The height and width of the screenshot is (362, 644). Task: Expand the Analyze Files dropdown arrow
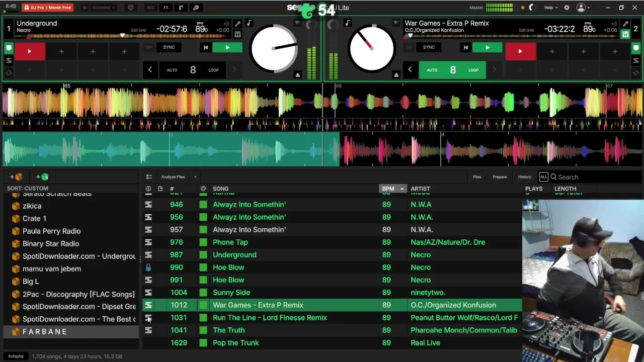pyautogui.click(x=195, y=177)
